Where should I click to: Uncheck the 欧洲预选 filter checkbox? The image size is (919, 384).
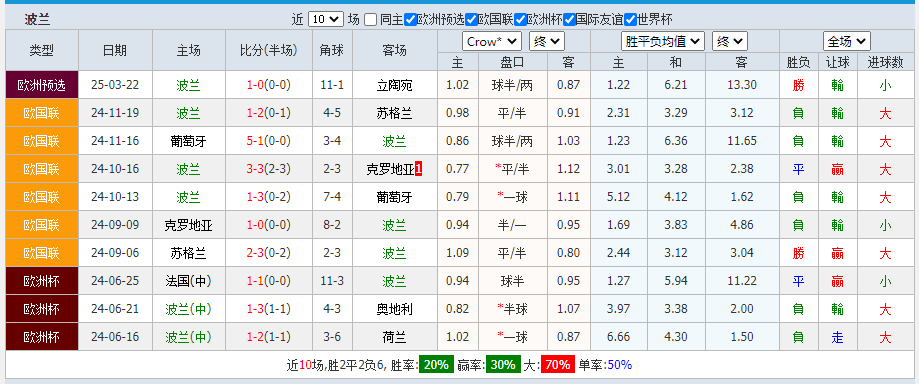coord(410,19)
